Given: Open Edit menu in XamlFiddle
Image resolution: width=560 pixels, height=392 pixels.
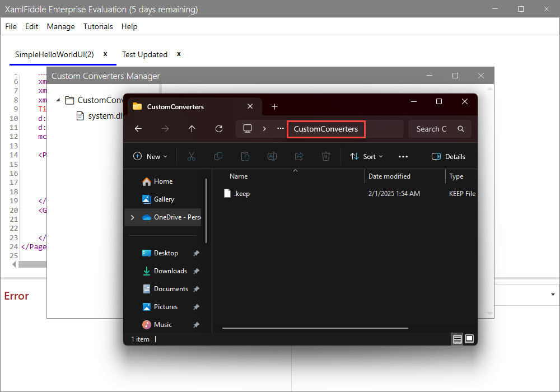Looking at the screenshot, I should [x=31, y=26].
